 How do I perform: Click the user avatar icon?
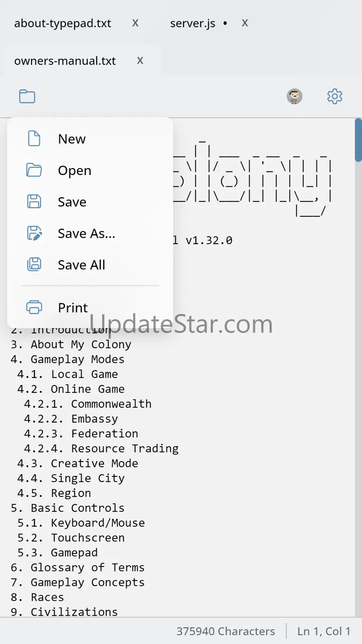click(295, 97)
